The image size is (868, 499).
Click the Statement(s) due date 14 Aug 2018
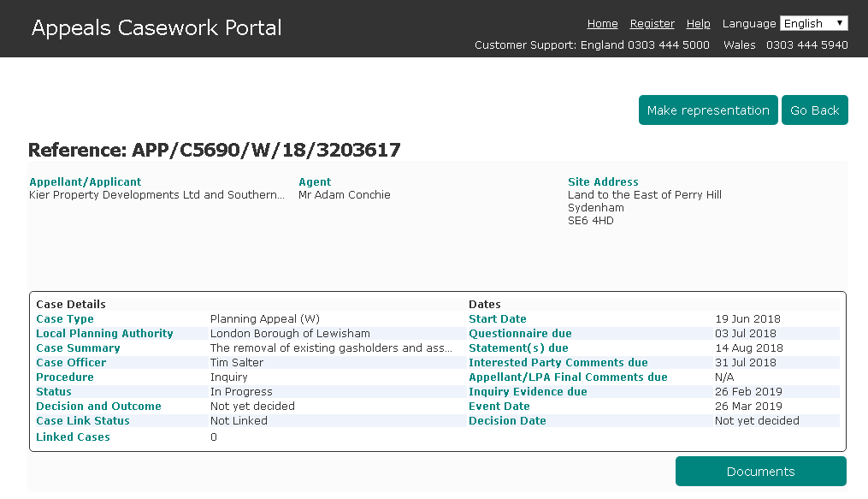[749, 348]
